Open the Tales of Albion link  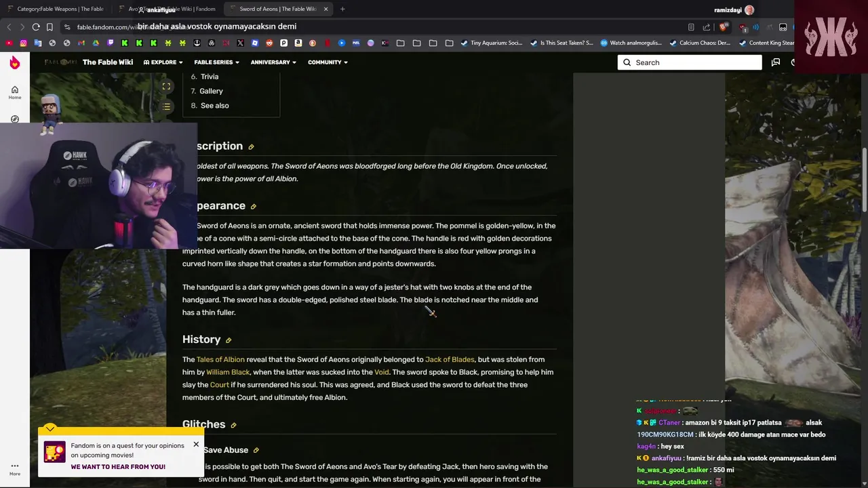pos(220,359)
